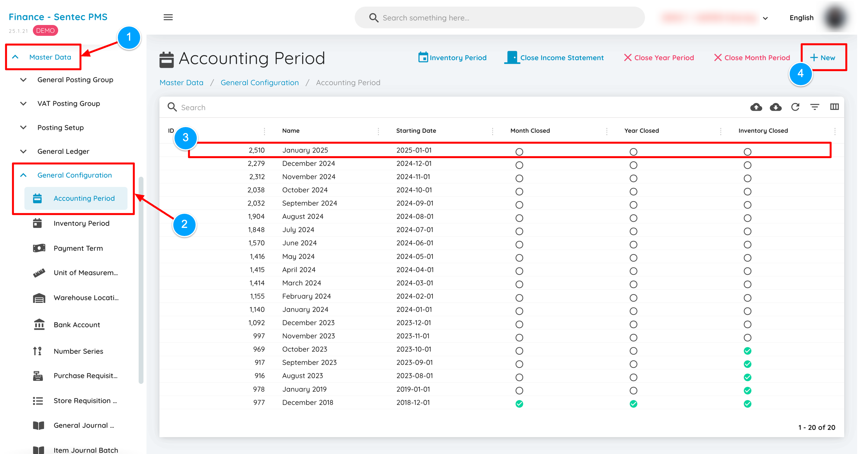
Task: Toggle Month Closed for December 2018
Action: [x=519, y=403]
